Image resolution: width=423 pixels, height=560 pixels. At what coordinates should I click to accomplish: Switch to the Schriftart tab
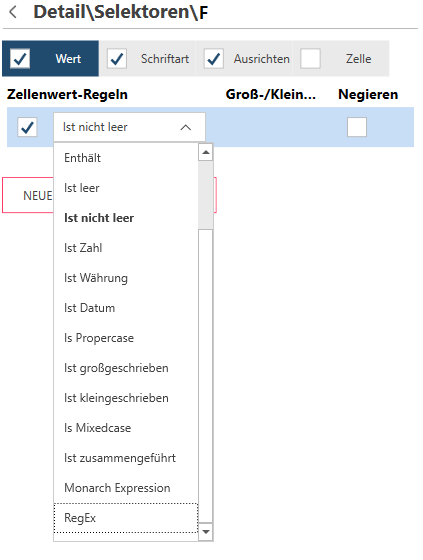[148, 59]
